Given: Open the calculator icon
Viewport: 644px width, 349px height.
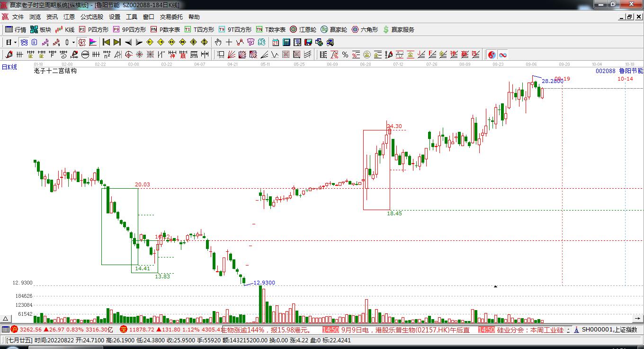Looking at the screenshot, I should coord(286,42).
